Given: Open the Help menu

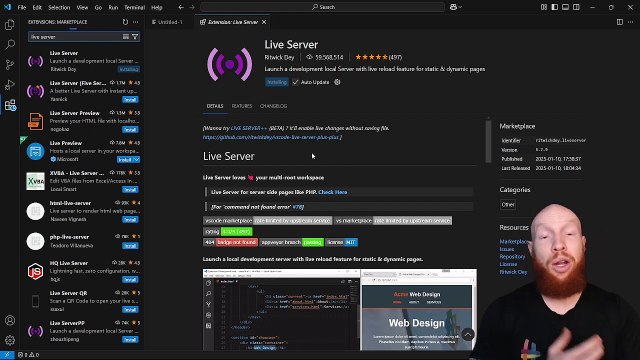Looking at the screenshot, I should tap(157, 7).
